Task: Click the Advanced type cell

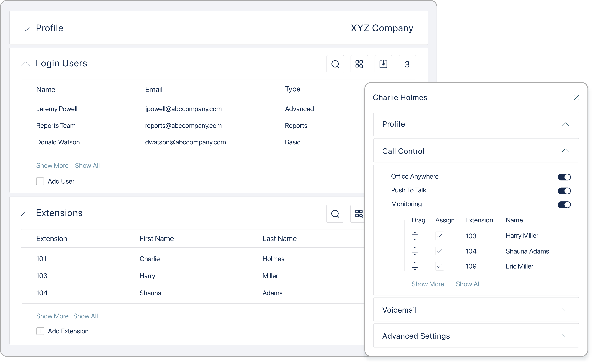Action: pos(299,109)
